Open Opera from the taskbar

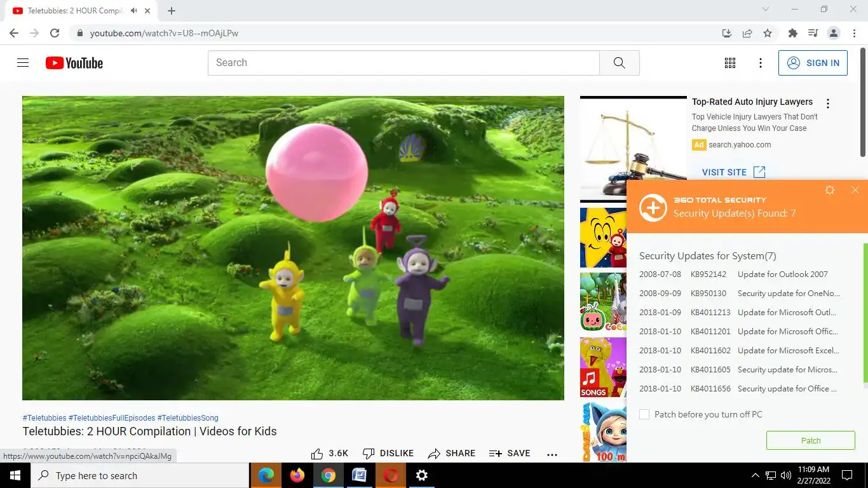(x=390, y=475)
